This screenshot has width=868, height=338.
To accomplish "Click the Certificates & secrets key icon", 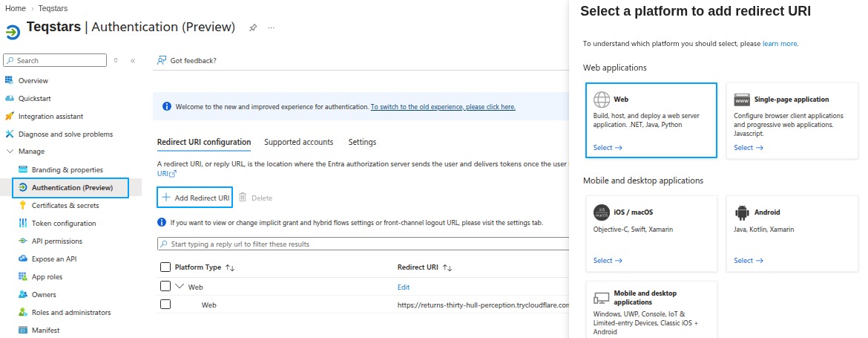I will click(23, 206).
